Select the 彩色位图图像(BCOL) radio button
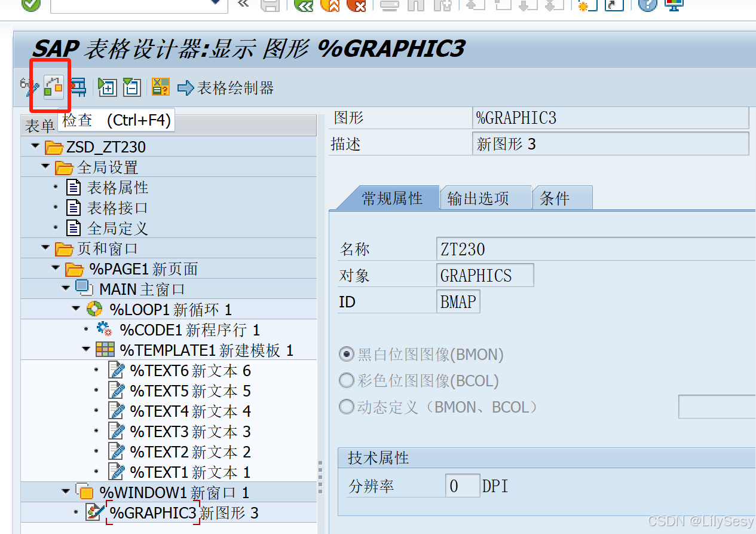This screenshot has height=534, width=756. coord(347,379)
